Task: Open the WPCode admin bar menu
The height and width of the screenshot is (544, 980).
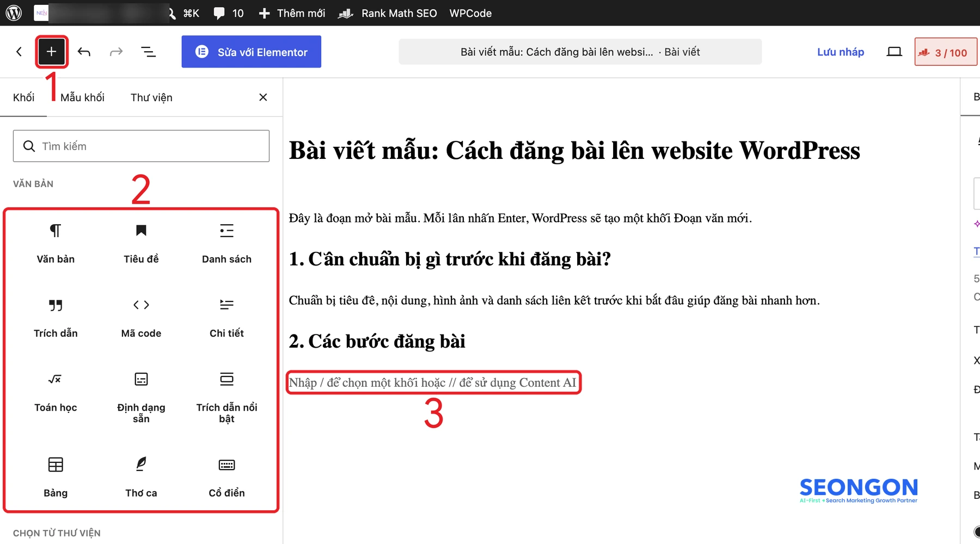Action: click(470, 13)
